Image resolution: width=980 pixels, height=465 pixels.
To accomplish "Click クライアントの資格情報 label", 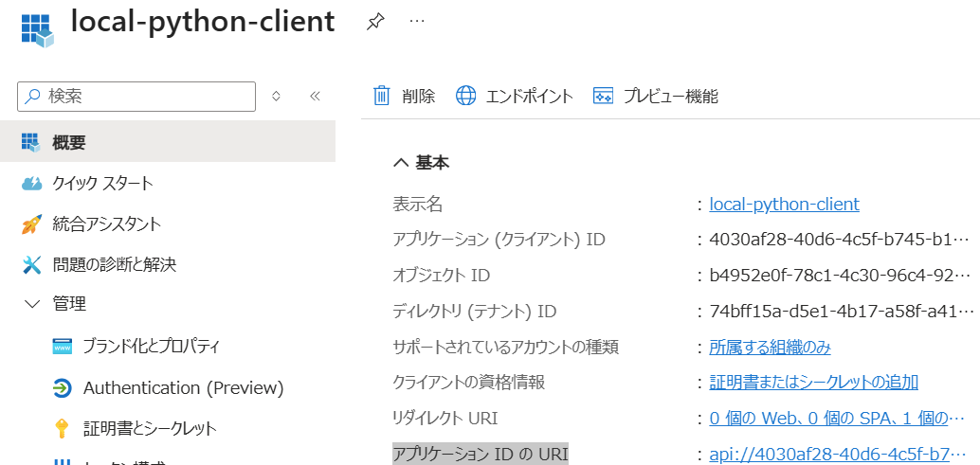I will click(469, 382).
